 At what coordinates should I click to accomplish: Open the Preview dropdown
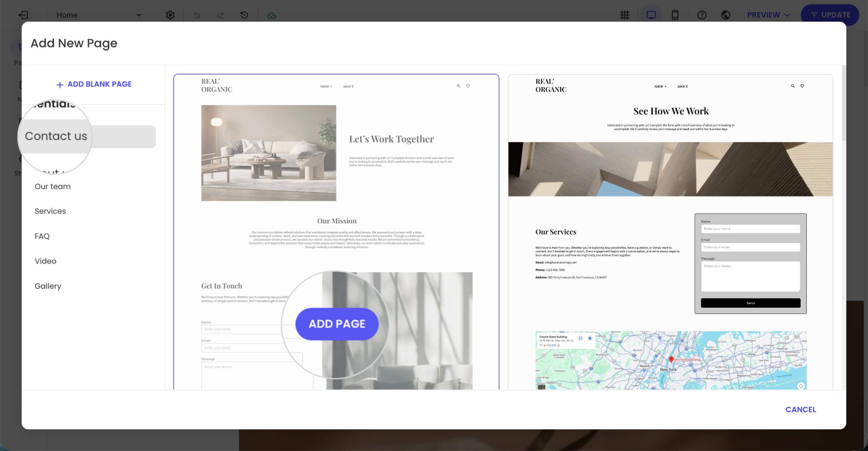(768, 15)
